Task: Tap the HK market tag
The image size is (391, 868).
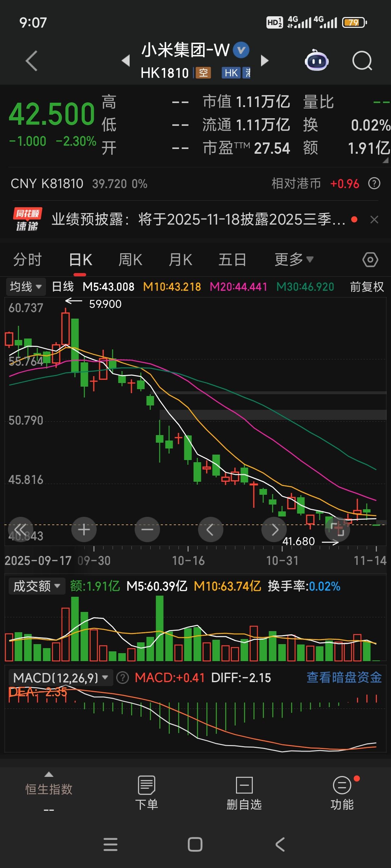Action: pyautogui.click(x=231, y=73)
